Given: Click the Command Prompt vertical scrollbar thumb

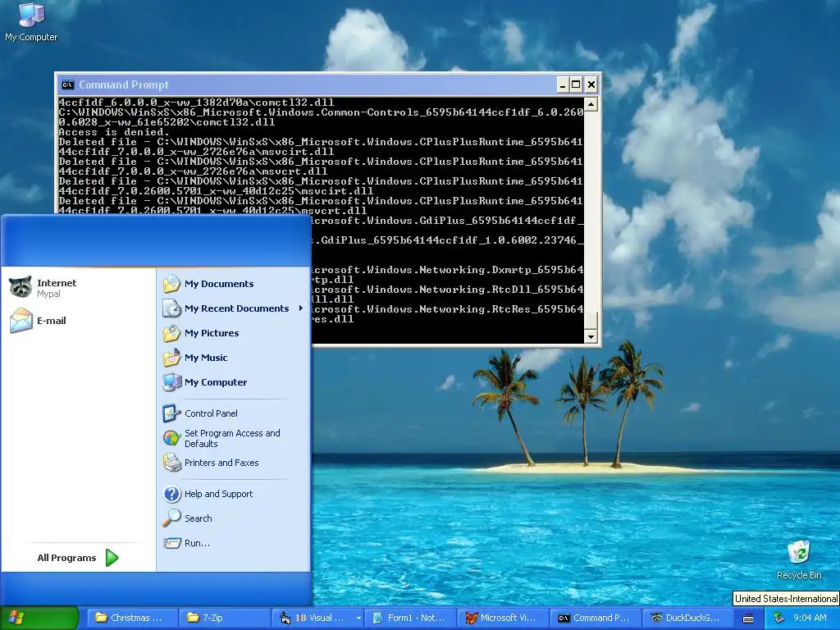Looking at the screenshot, I should tap(591, 321).
